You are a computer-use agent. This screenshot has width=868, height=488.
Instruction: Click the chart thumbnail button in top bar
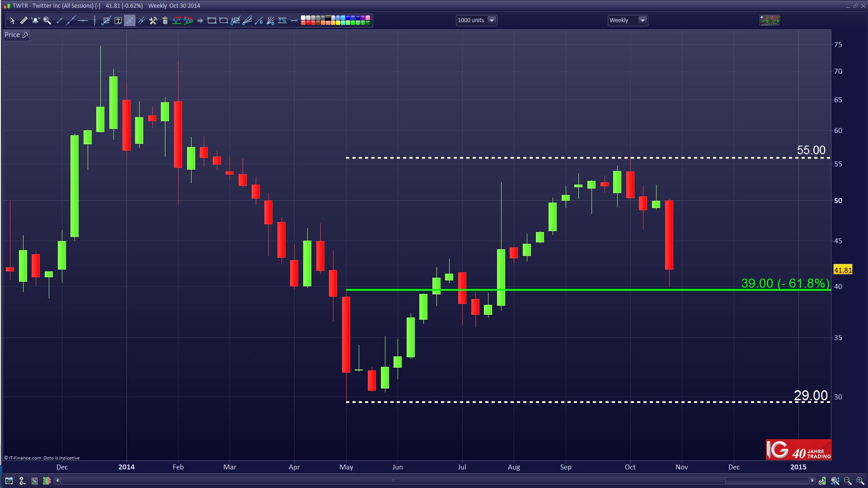pyautogui.click(x=769, y=20)
